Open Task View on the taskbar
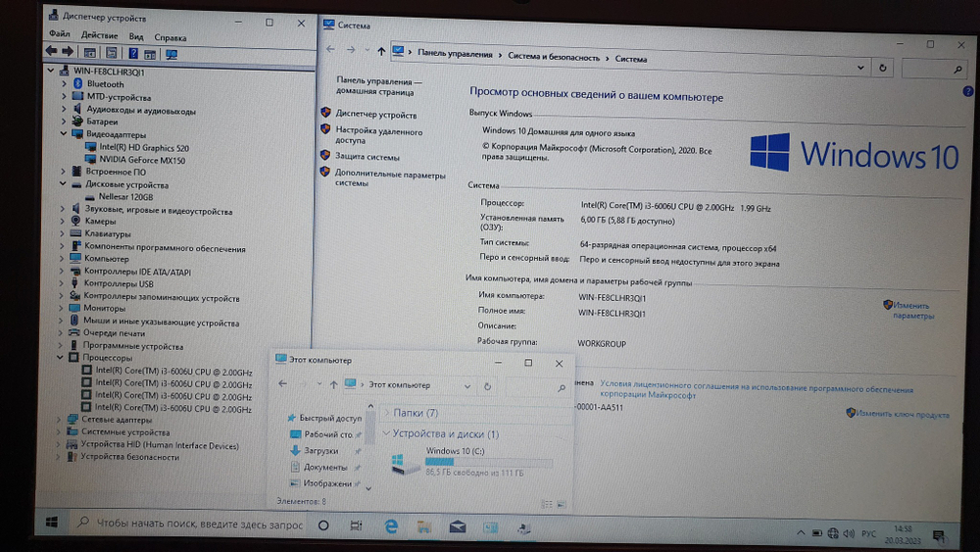The height and width of the screenshot is (552, 980). pyautogui.click(x=356, y=526)
